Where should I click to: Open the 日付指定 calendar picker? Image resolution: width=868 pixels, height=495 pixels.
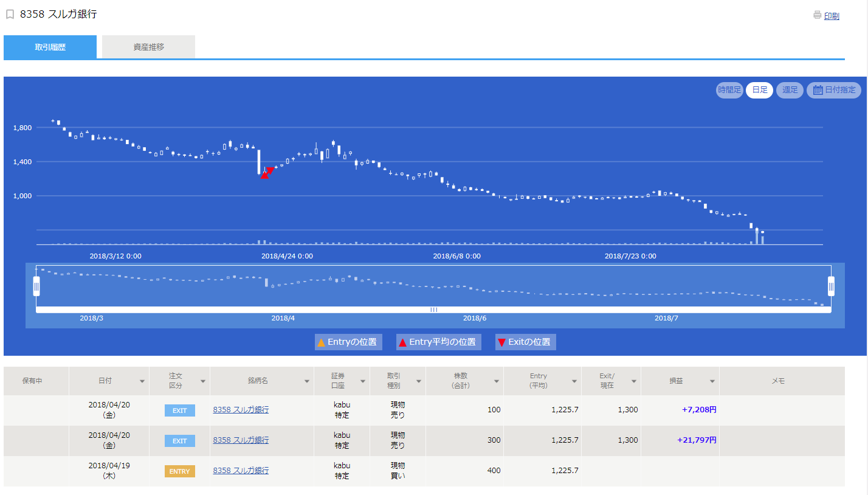[x=833, y=90]
